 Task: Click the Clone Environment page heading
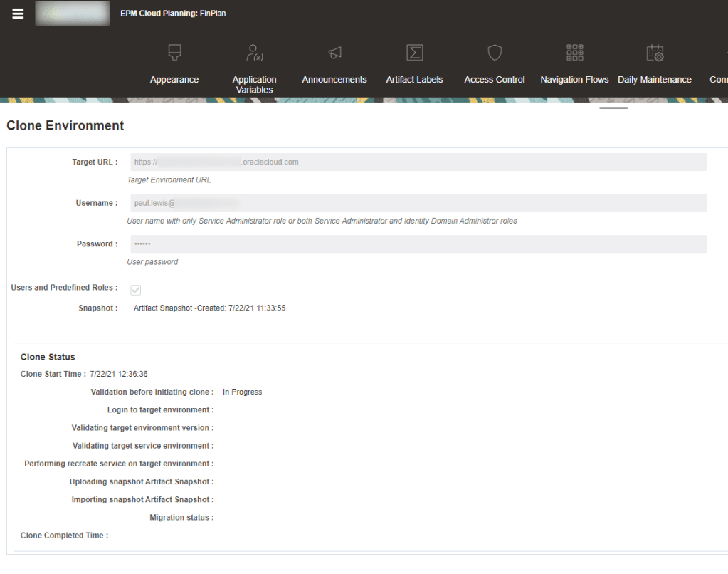(x=65, y=125)
